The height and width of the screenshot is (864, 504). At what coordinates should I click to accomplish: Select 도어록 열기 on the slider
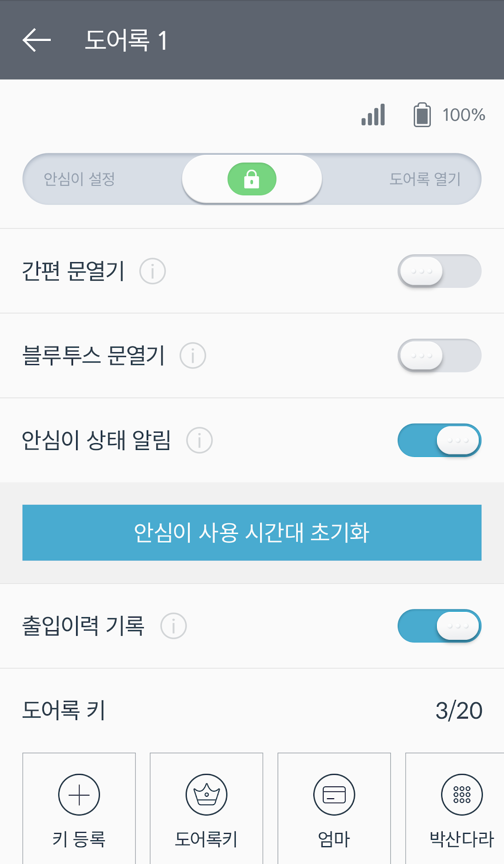[x=425, y=179]
